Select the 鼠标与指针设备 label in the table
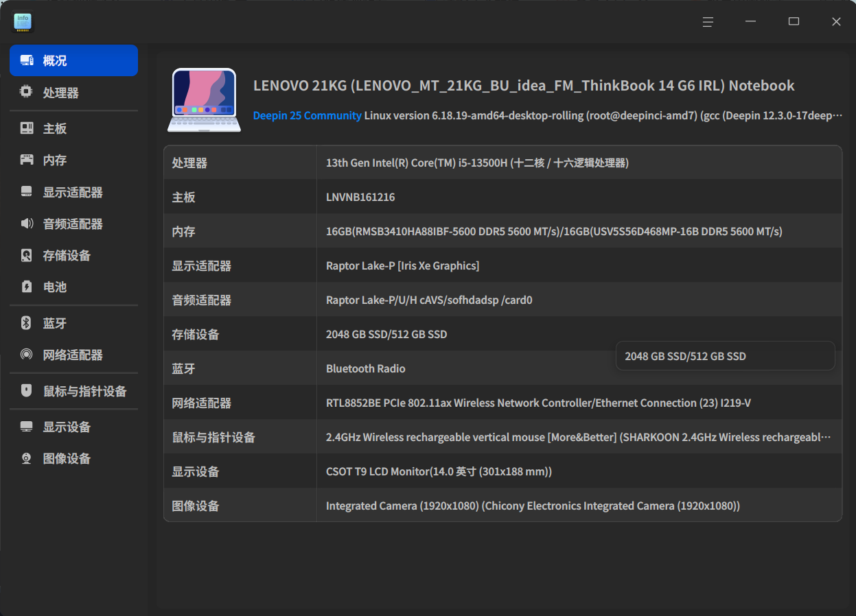Screen dimensions: 856x616 [213, 437]
